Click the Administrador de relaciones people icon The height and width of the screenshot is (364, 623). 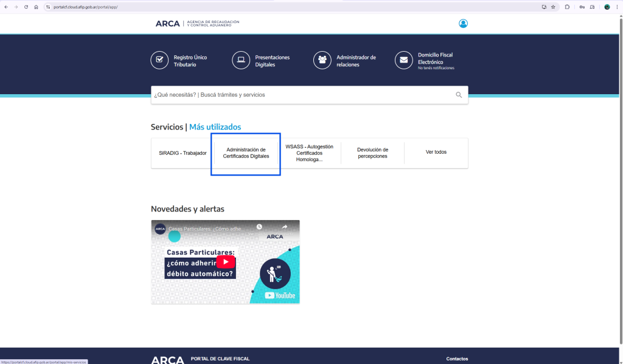click(322, 60)
